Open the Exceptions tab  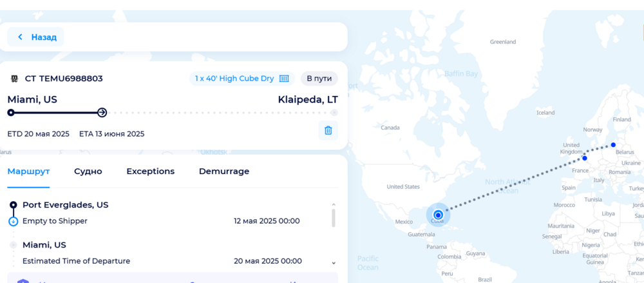(150, 171)
